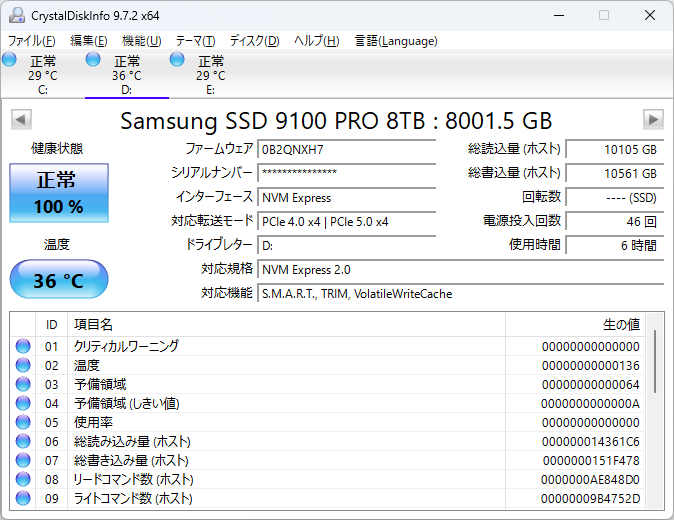Click the Samsung SSD 9100 PRO 8TB title
674x520 pixels.
click(336, 120)
